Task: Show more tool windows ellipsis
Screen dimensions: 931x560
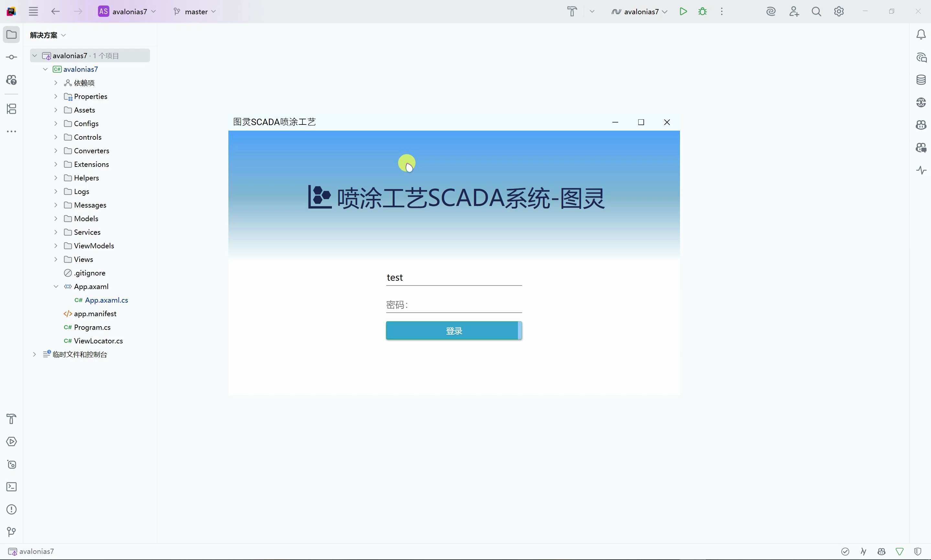Action: pyautogui.click(x=11, y=132)
